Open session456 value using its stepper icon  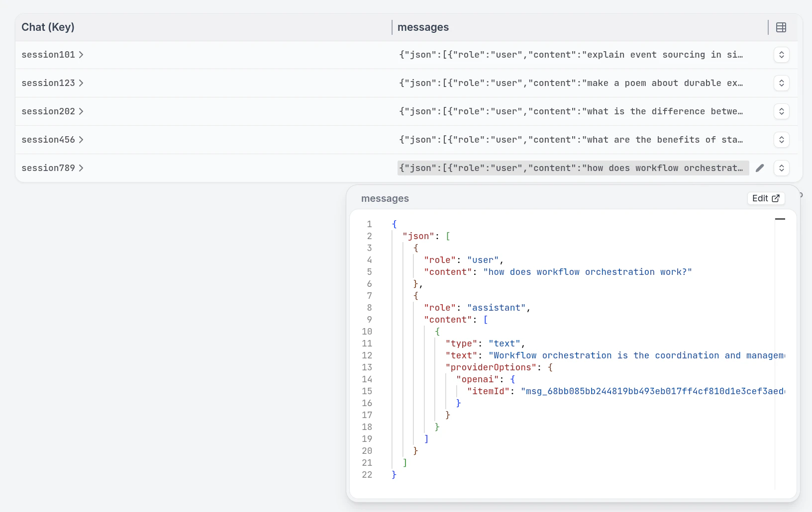(x=782, y=140)
